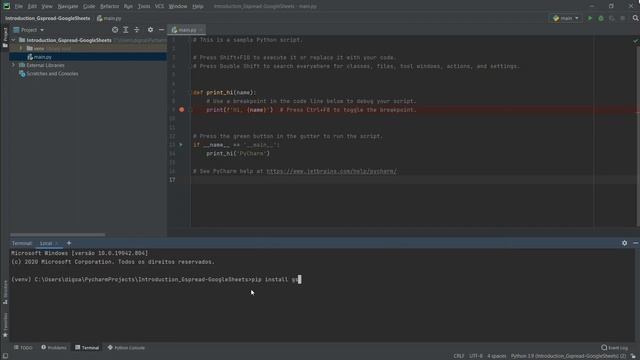The width and height of the screenshot is (640, 360).
Task: Open the Tools menu
Action: click(144, 7)
